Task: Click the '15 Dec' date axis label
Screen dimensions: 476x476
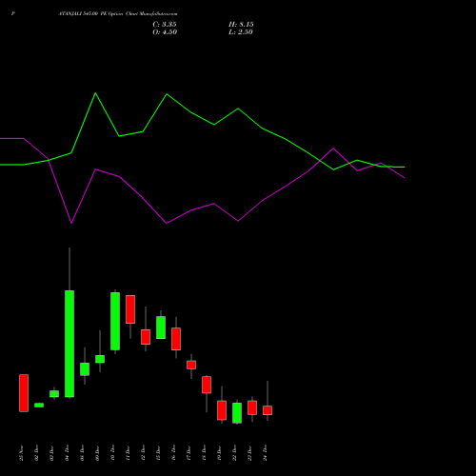Action: (158, 453)
